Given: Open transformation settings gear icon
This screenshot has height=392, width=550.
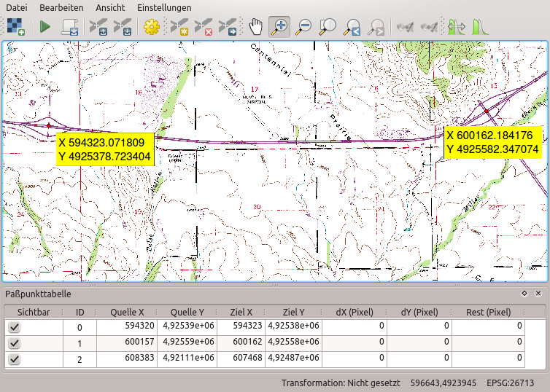Looking at the screenshot, I should pos(152,28).
